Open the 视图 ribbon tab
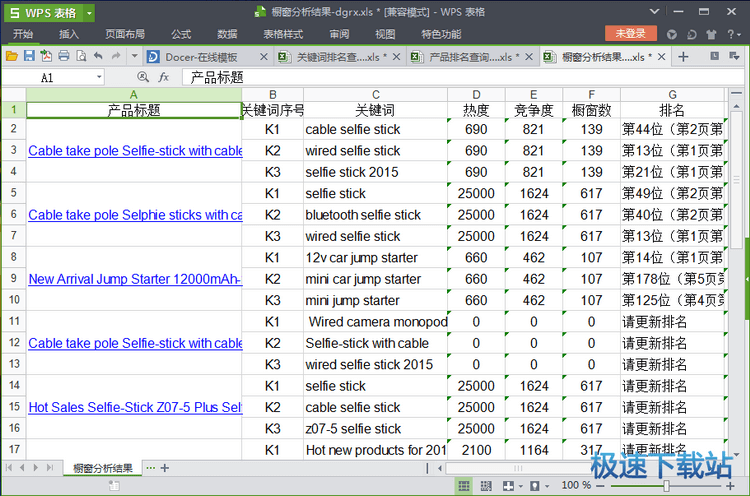Image resolution: width=750 pixels, height=496 pixels. coord(385,34)
